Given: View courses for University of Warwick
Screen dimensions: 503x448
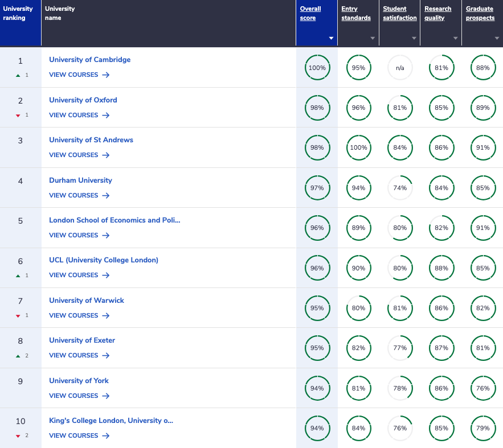Looking at the screenshot, I should pyautogui.click(x=79, y=316).
